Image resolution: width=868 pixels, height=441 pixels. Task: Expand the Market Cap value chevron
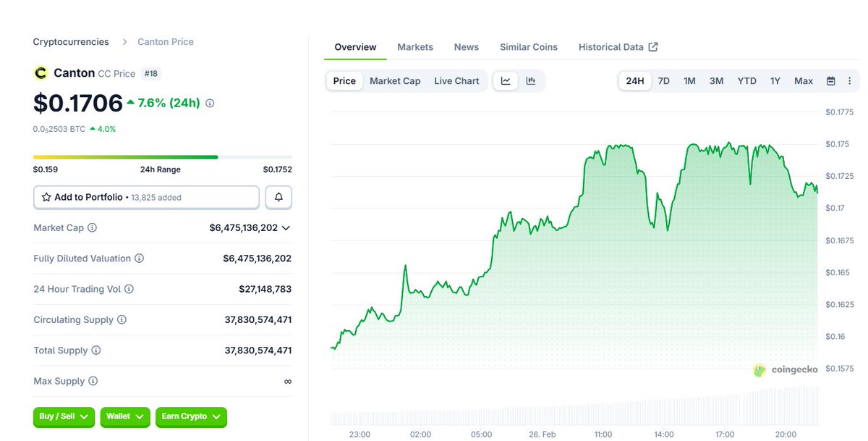pos(286,227)
